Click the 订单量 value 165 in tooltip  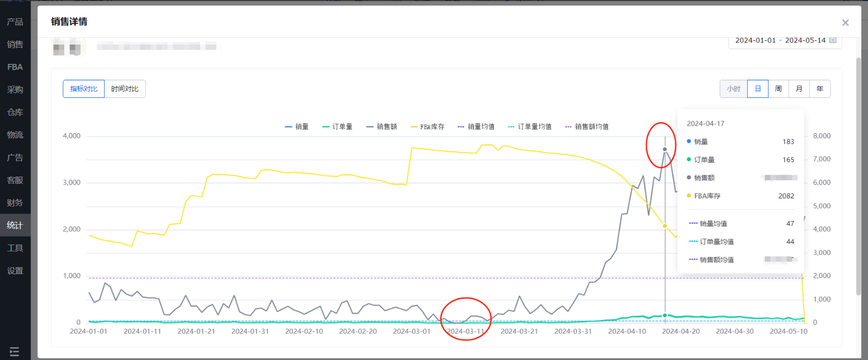[x=788, y=160]
